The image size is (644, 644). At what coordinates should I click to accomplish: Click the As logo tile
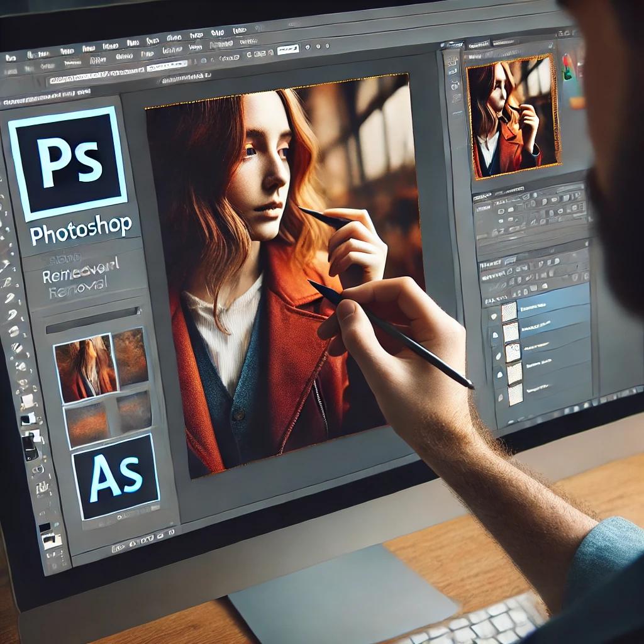pyautogui.click(x=116, y=477)
